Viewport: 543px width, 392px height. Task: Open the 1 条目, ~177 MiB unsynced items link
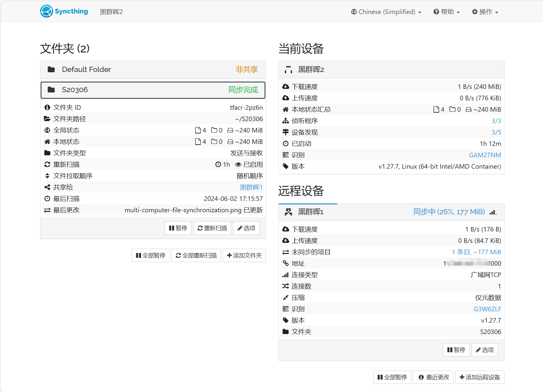476,252
